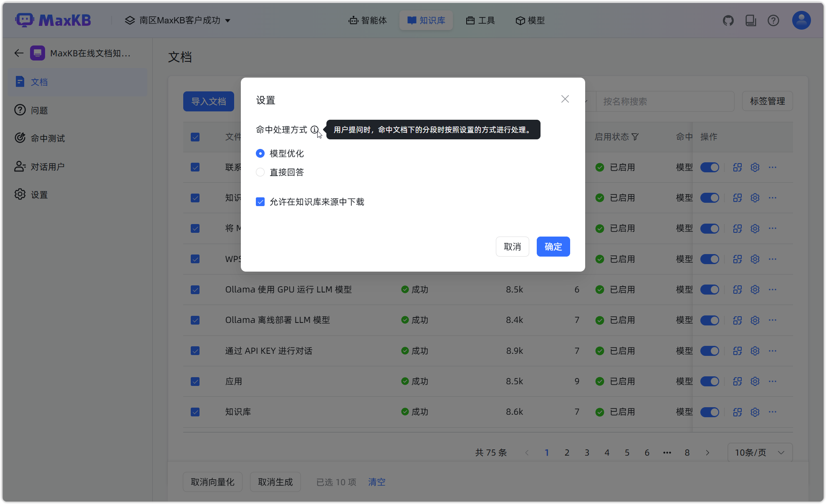826x504 pixels.
Task: Go to page 3 in pagination
Action: (587, 452)
